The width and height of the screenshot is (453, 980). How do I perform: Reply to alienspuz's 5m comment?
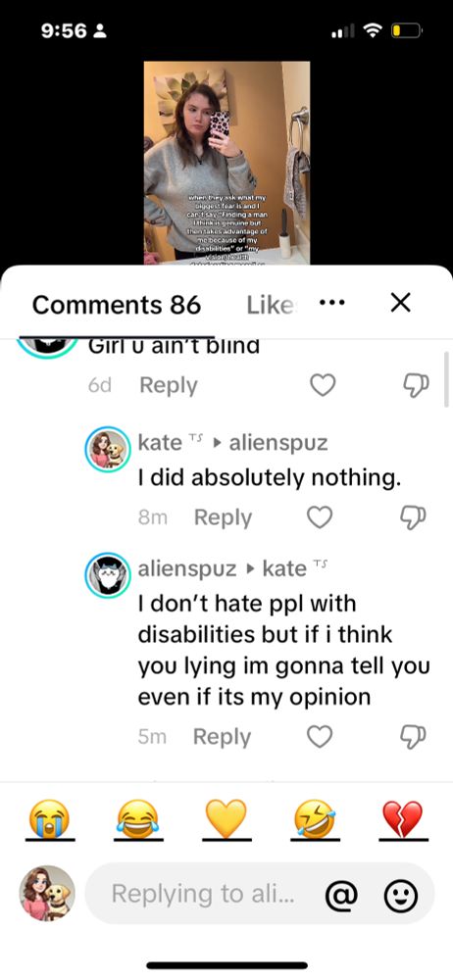222,738
